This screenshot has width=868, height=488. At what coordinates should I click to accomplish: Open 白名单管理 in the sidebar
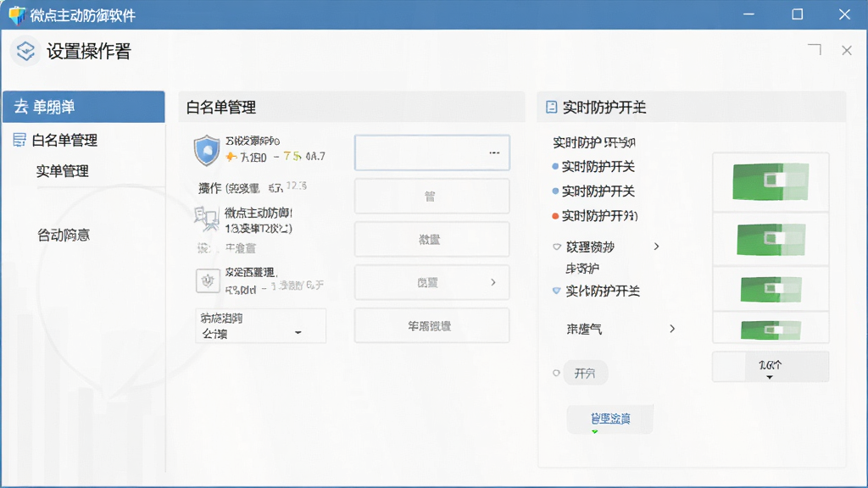pyautogui.click(x=64, y=140)
